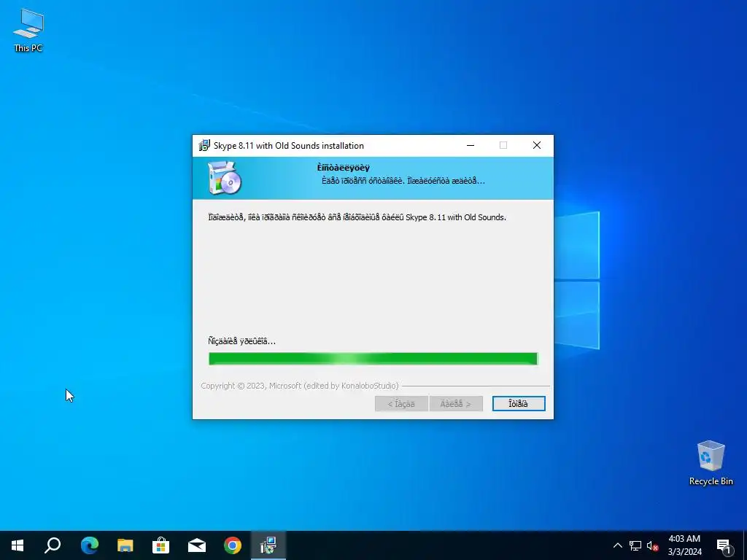Open File Explorer from the taskbar
This screenshot has width=747, height=560.
coord(125,545)
